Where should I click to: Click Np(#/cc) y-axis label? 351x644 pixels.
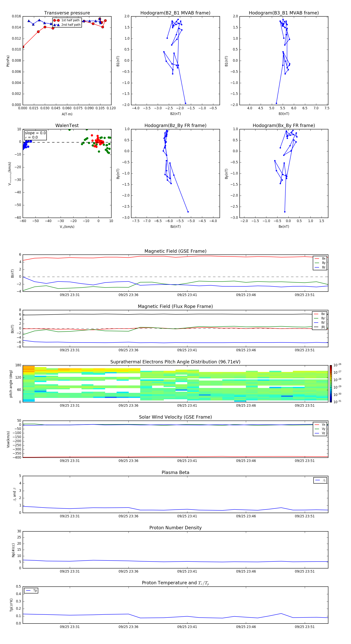pos(13,550)
